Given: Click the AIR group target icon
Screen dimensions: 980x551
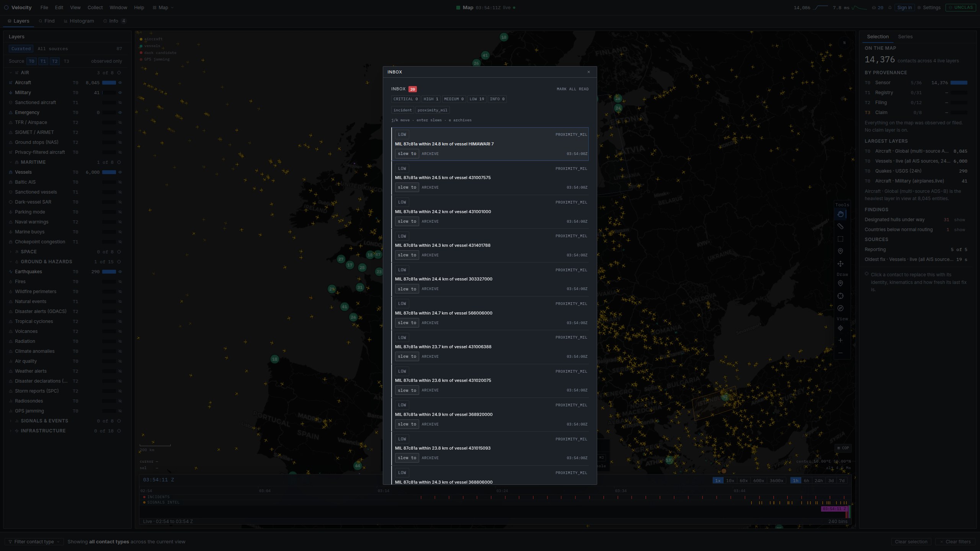Looking at the screenshot, I should pyautogui.click(x=119, y=73).
